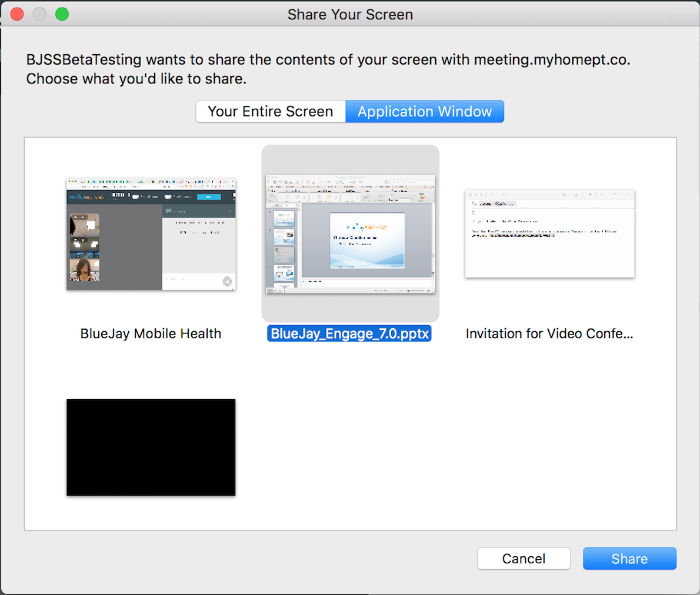Zoom the window with green button
The height and width of the screenshot is (595, 700).
[x=62, y=14]
